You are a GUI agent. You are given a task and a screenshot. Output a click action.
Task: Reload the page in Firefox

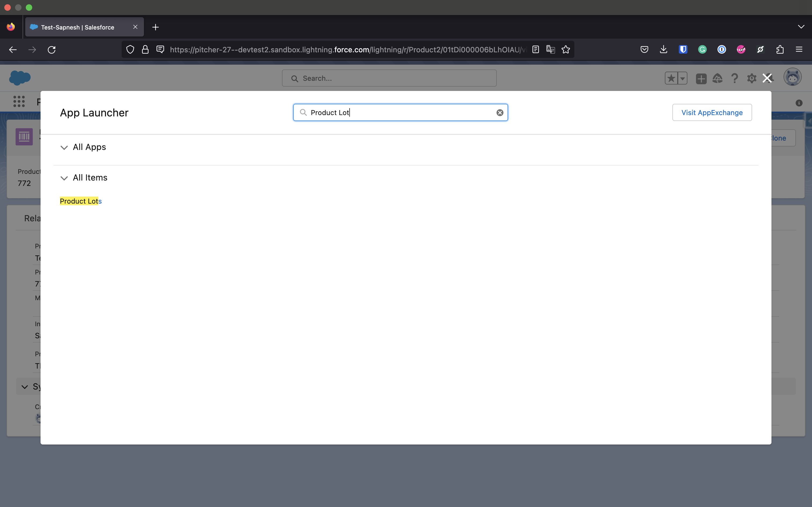[52, 50]
